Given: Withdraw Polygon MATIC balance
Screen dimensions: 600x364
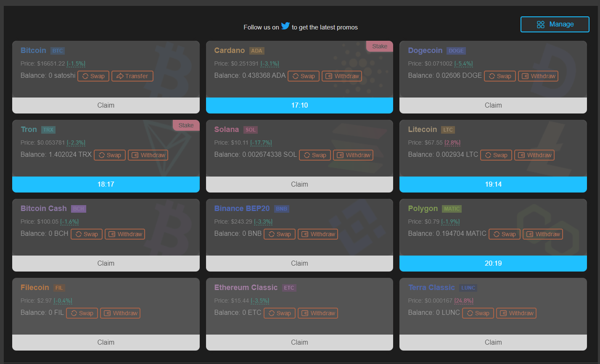Looking at the screenshot, I should (543, 234).
